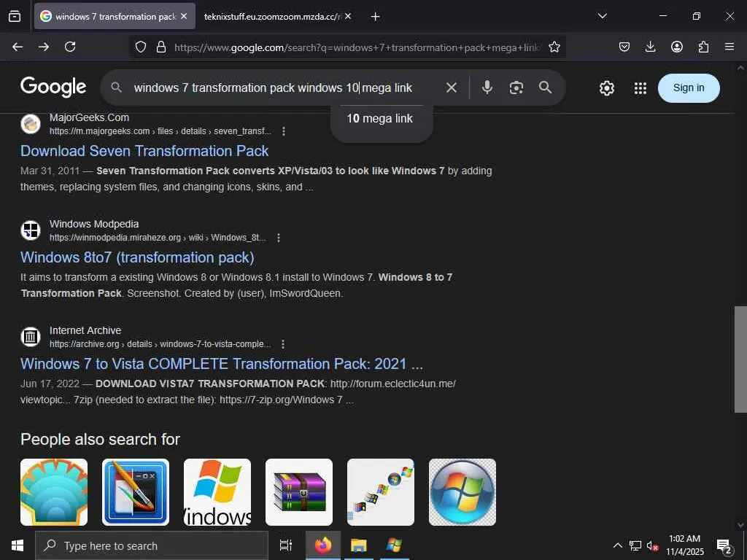Open the Windows 7 start orb thumbnail
The image size is (747, 560).
tap(462, 492)
